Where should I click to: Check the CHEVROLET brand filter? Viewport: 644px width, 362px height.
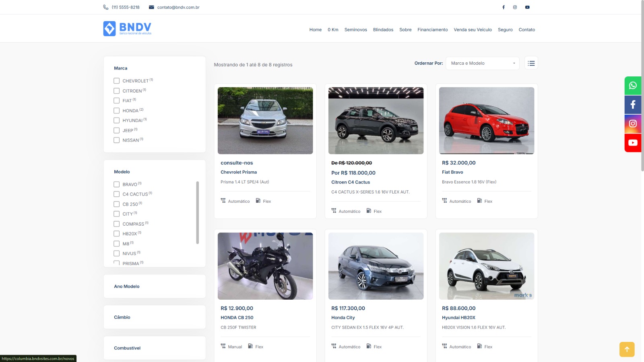117,81
